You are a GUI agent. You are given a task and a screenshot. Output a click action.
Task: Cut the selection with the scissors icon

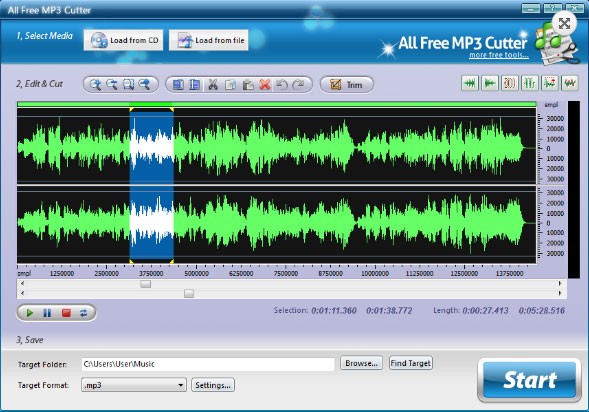[x=213, y=85]
